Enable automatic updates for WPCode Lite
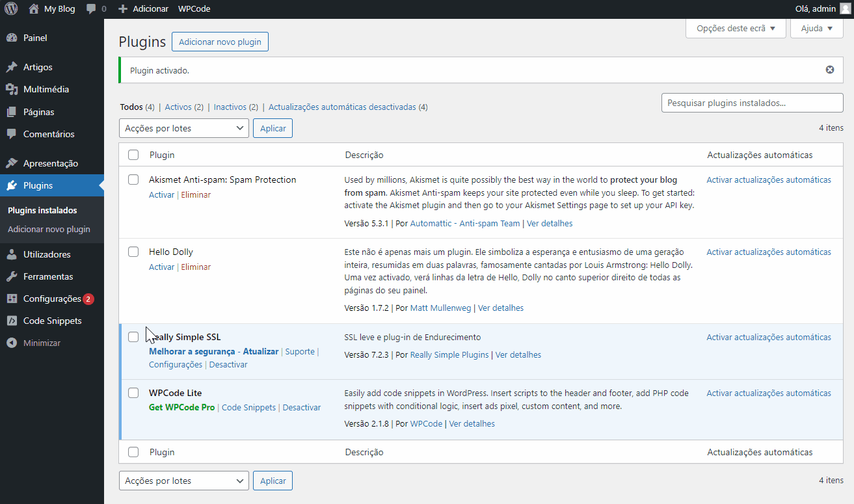The height and width of the screenshot is (504, 854). pyautogui.click(x=769, y=393)
